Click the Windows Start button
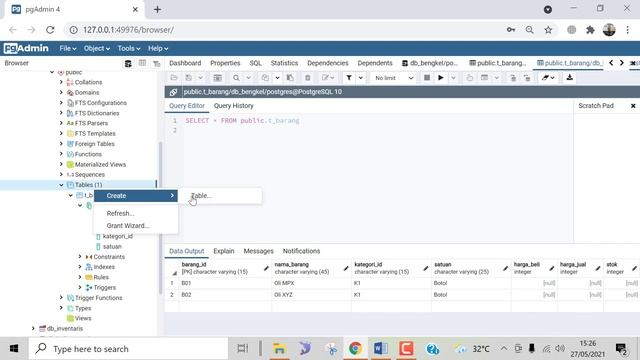This screenshot has height=360, width=640. click(x=14, y=349)
